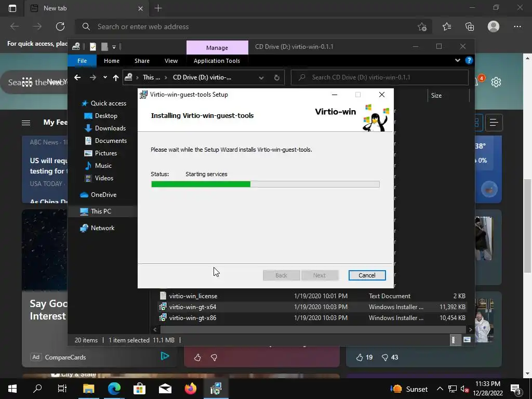Image resolution: width=532 pixels, height=399 pixels.
Task: Switch to large icons view
Action: click(x=467, y=340)
